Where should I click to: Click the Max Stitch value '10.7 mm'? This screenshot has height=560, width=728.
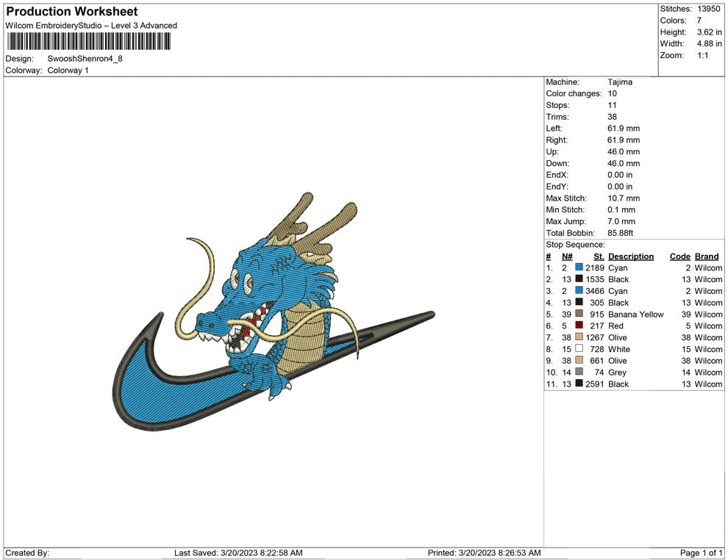click(624, 198)
